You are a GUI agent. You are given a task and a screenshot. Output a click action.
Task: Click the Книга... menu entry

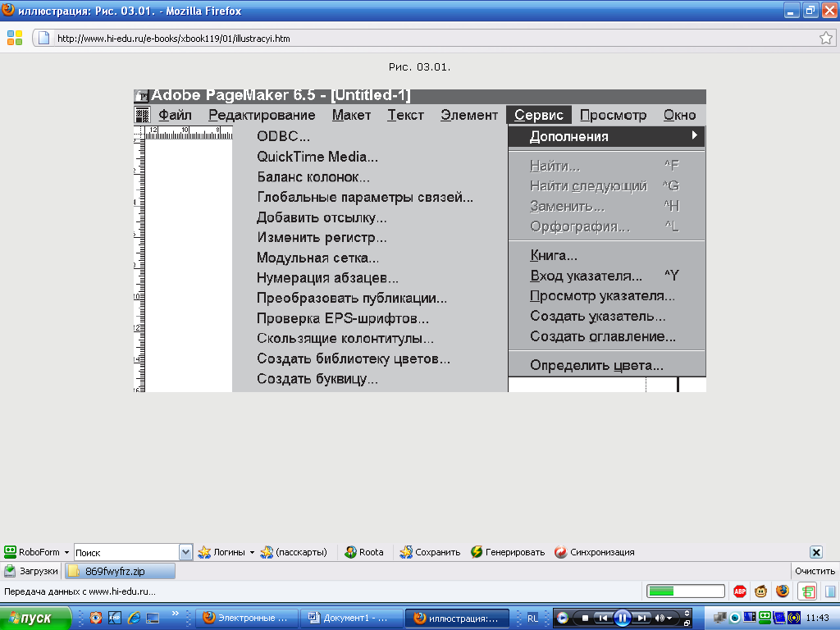point(554,256)
